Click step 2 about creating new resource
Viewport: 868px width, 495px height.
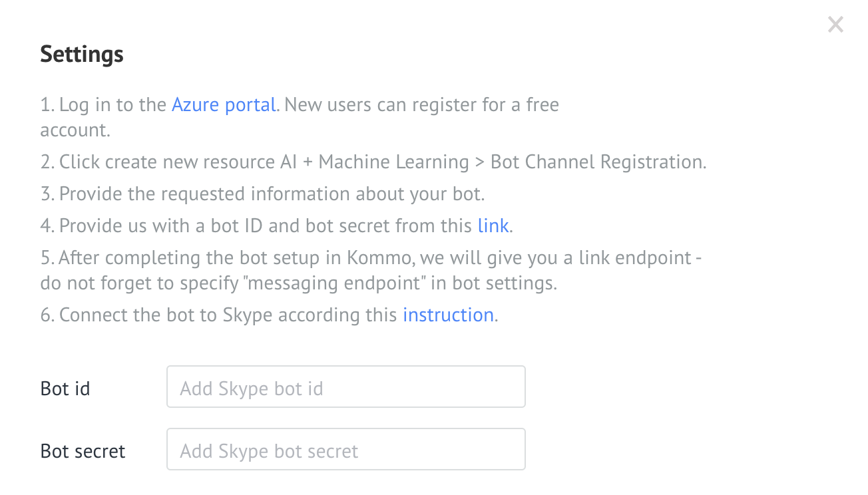(x=373, y=162)
